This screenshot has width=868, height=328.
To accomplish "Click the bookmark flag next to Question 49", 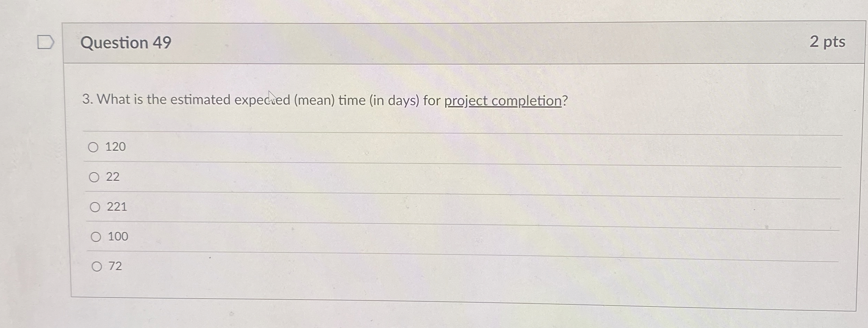I will click(45, 42).
